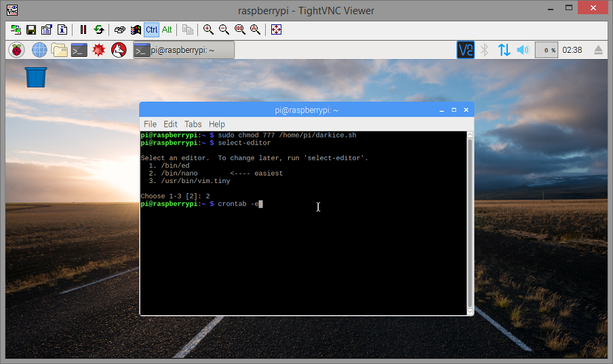This screenshot has height=364, width=613.
Task: Toggle the Ctrl key hold button
Action: 151,30
